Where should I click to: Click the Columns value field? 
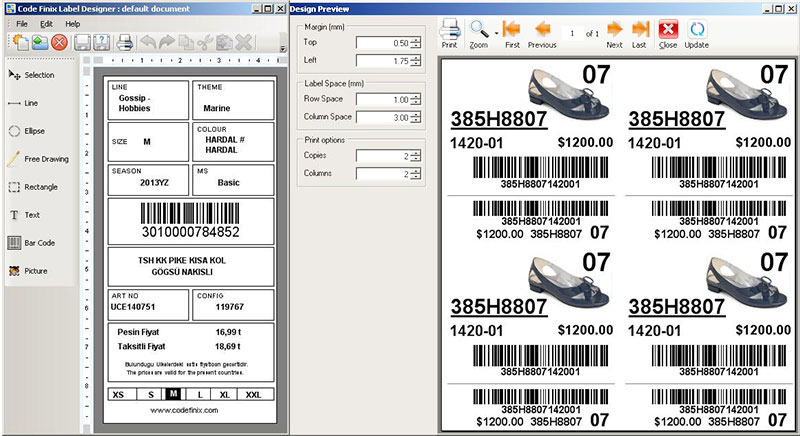coord(383,174)
